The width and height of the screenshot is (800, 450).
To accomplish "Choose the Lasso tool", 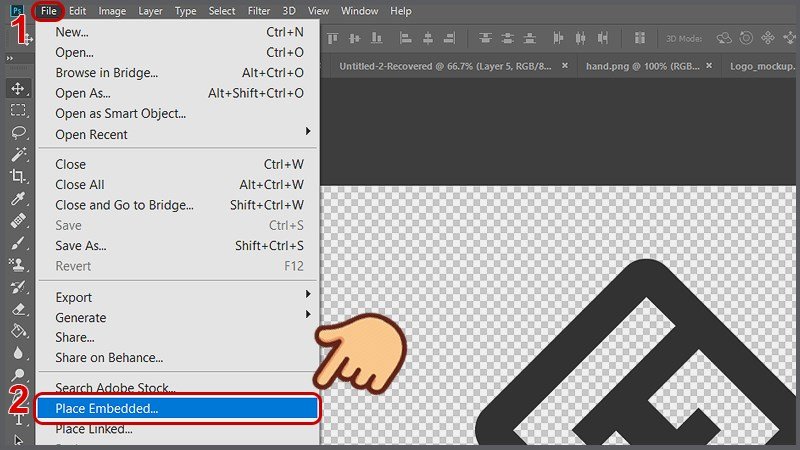I will click(x=17, y=133).
